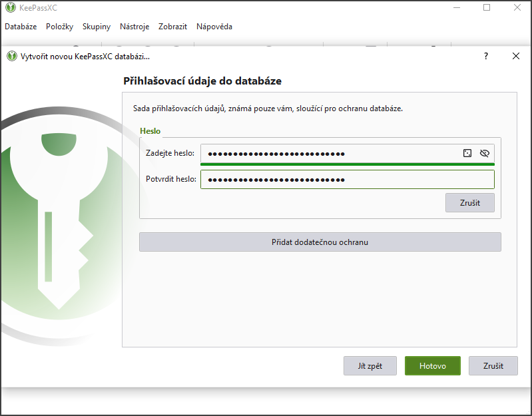The image size is (532, 416).
Task: Open the Nápověda menu
Action: click(214, 27)
